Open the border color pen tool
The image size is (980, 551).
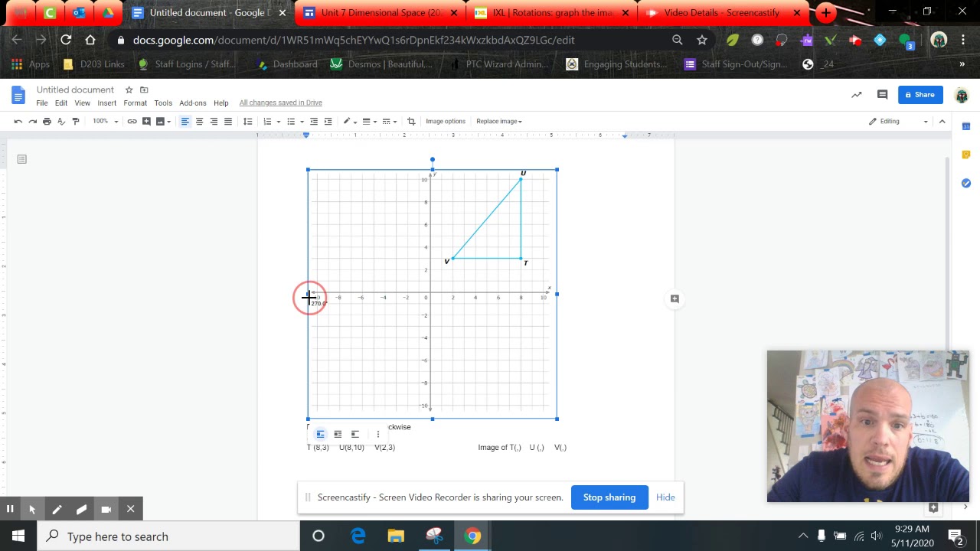coord(348,121)
